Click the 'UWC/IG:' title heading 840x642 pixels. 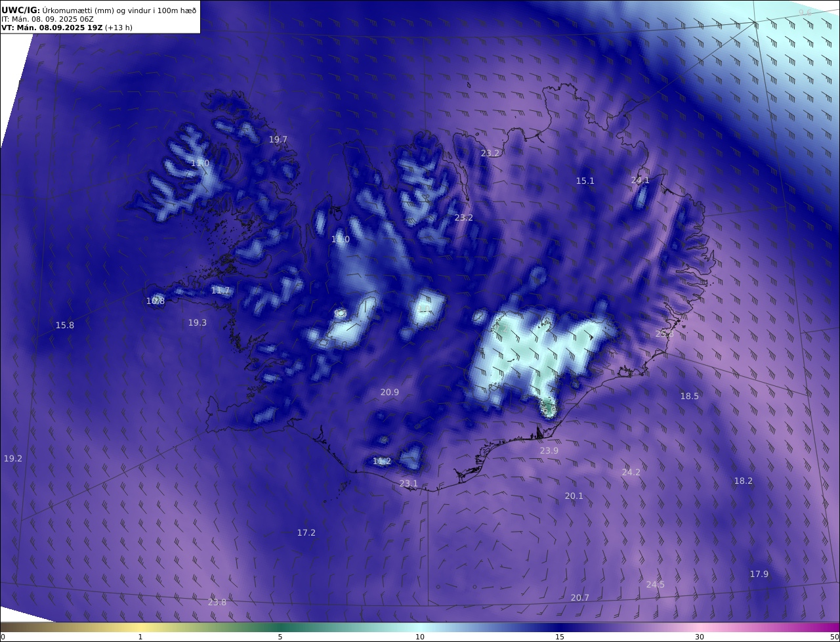(21, 10)
